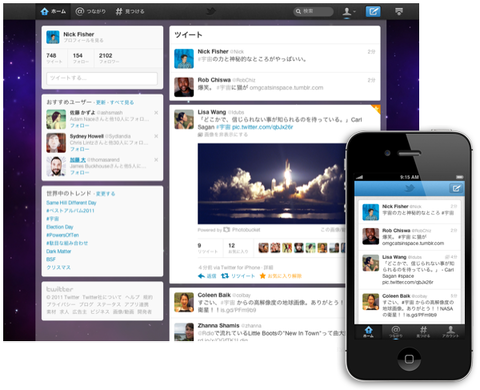Tap Account tab in iPhone app
480x390 pixels.
[x=450, y=332]
